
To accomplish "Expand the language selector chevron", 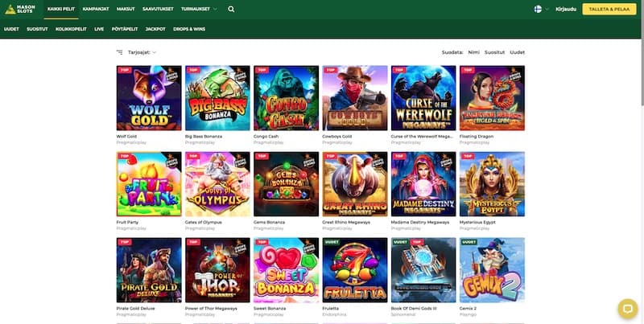I will (x=547, y=9).
